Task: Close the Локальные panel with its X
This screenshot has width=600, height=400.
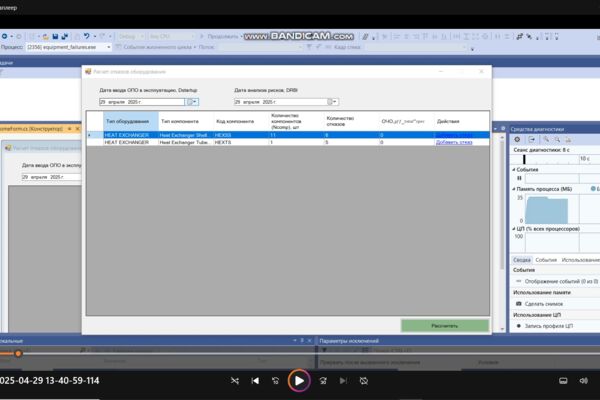Action: point(310,340)
